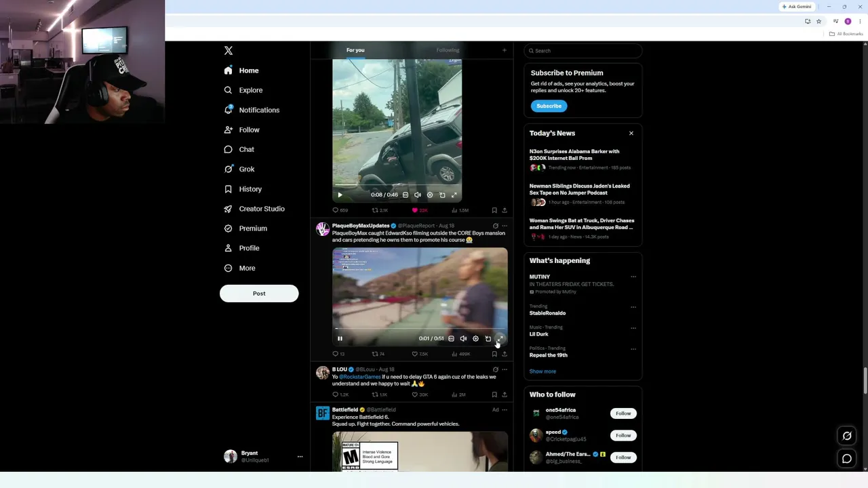Bookmark the PlaqueBoyMaxUpdates post
The height and width of the screenshot is (488, 868).
494,354
